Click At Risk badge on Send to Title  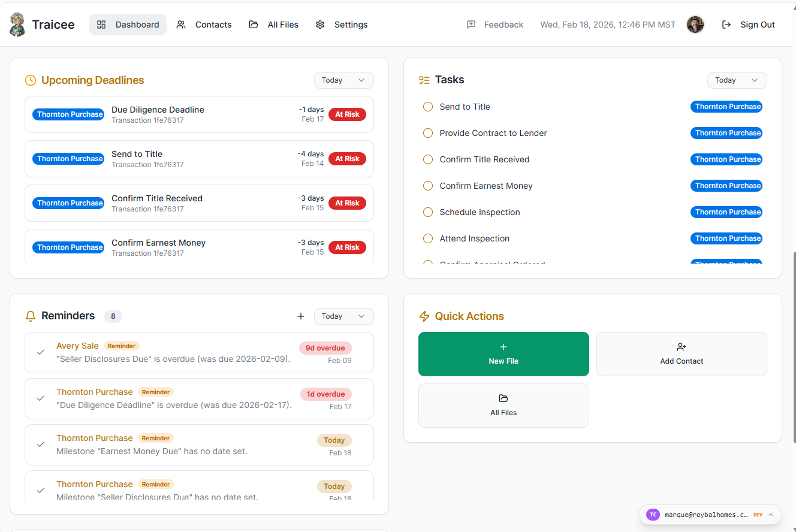tap(347, 159)
